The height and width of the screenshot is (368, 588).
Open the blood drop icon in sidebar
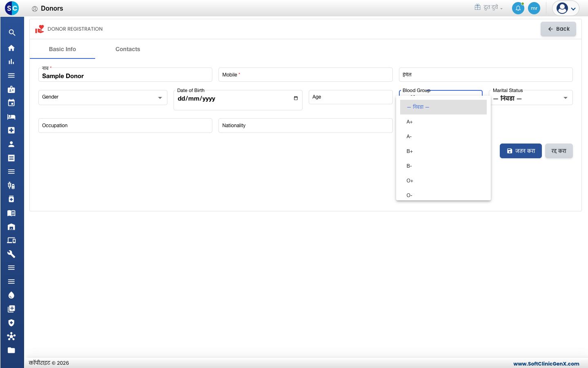tap(11, 295)
